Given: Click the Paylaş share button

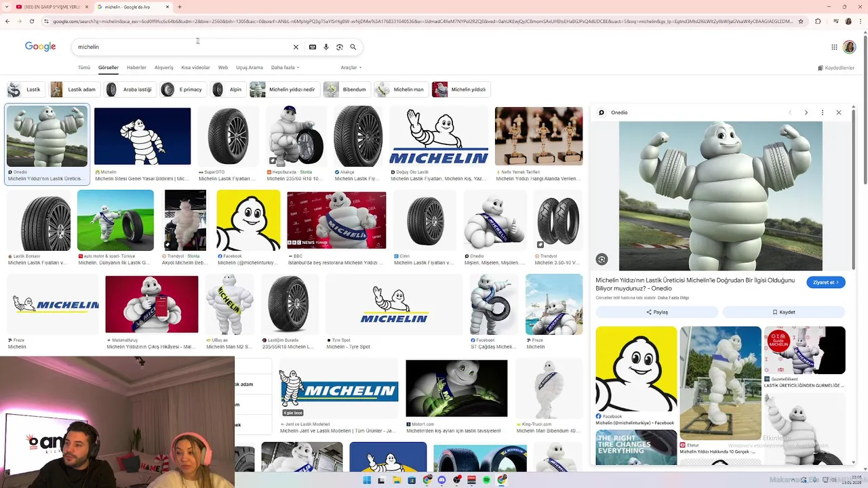Looking at the screenshot, I should point(657,312).
